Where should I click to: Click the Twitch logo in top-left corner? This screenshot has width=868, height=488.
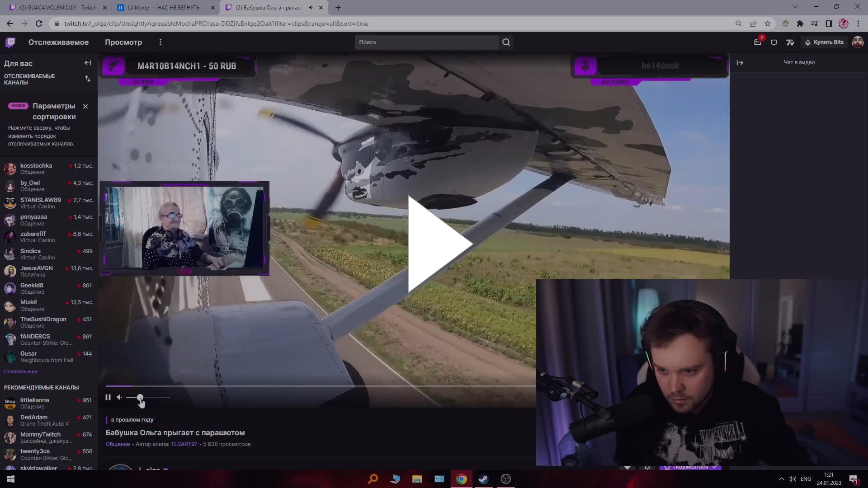point(10,42)
